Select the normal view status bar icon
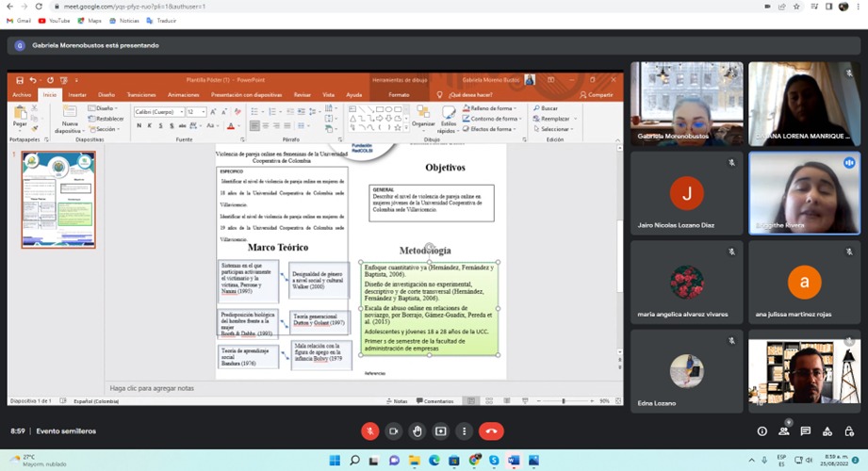868x471 pixels. 471,400
